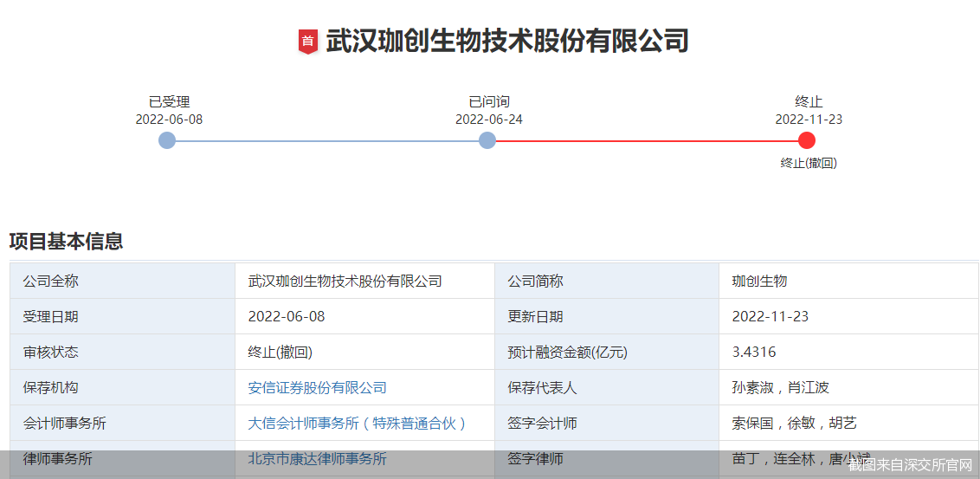Click the 项目基本信息 section heading

66,242
